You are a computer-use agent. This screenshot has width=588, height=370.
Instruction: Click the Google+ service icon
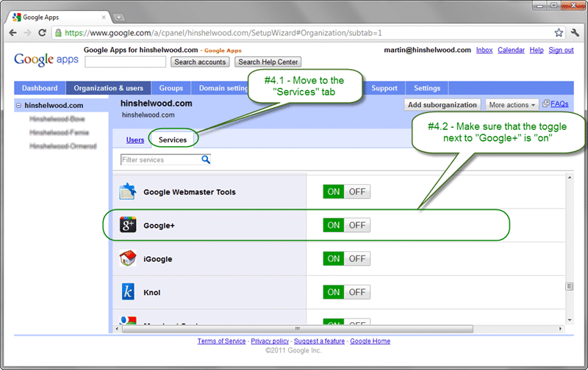point(128,225)
